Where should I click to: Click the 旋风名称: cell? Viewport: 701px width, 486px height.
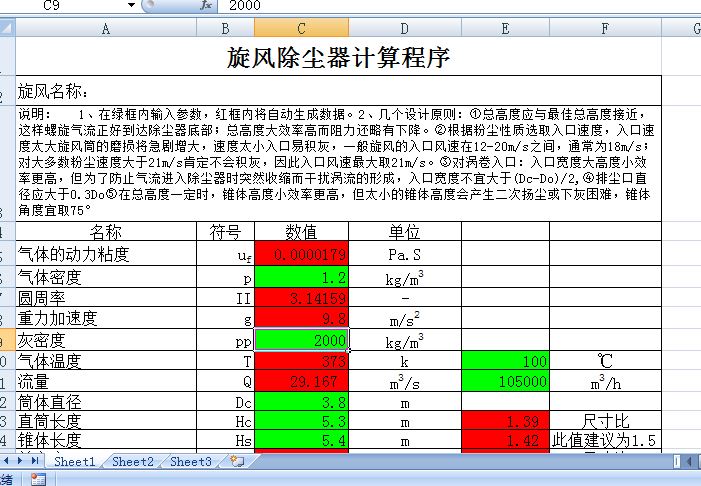(338, 91)
